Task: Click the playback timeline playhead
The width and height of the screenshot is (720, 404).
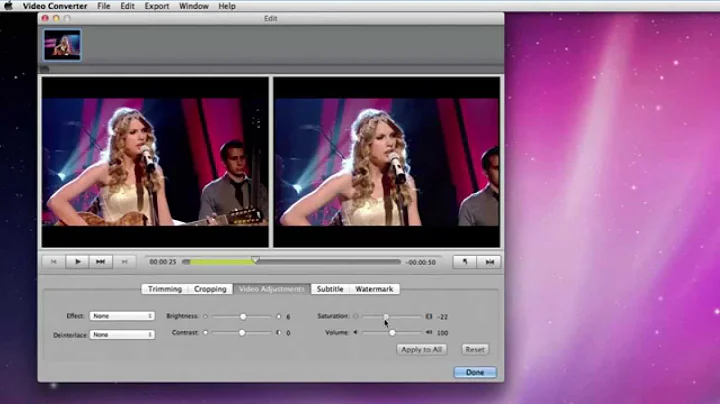Action: (255, 260)
